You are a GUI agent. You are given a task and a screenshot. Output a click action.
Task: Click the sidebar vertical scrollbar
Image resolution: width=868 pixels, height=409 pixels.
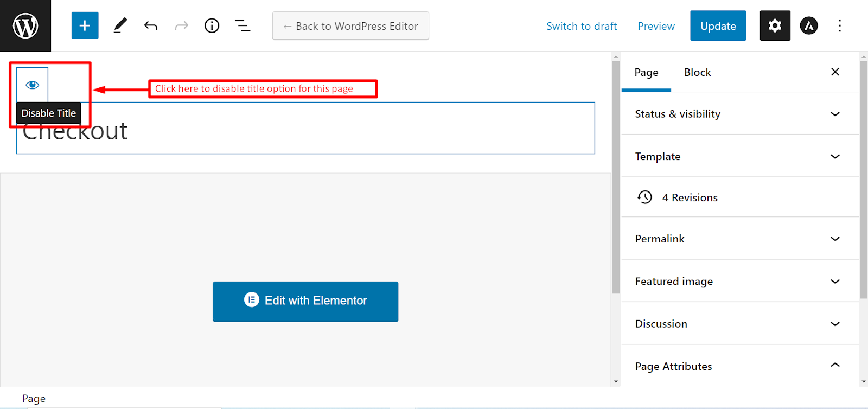coord(864,180)
